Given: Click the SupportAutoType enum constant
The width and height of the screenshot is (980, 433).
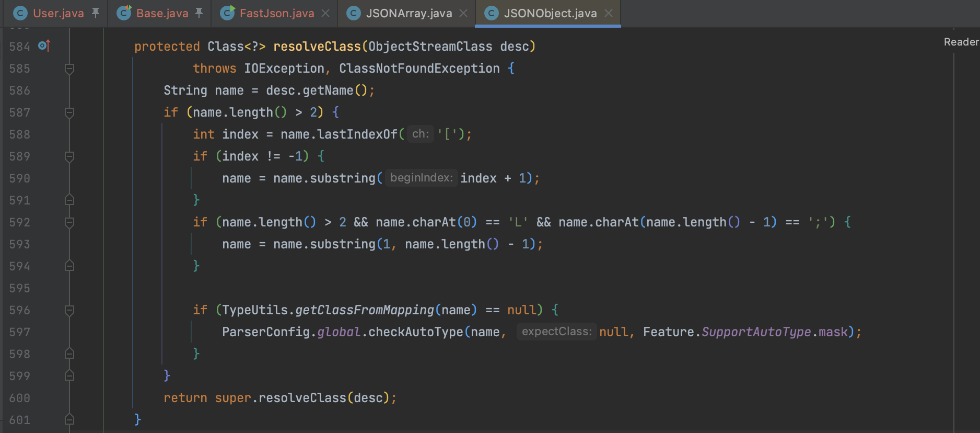Looking at the screenshot, I should tap(756, 332).
